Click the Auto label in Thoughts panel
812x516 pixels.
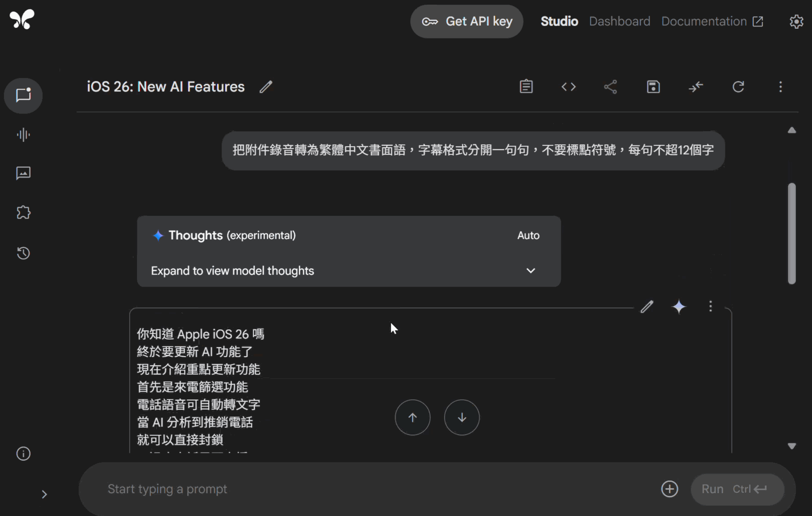[x=528, y=235]
